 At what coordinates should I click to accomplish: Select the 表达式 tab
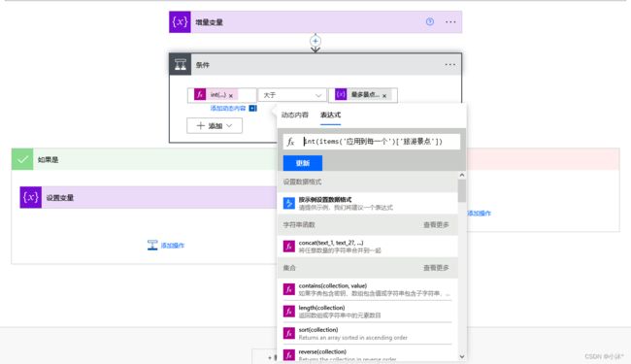[x=330, y=116]
